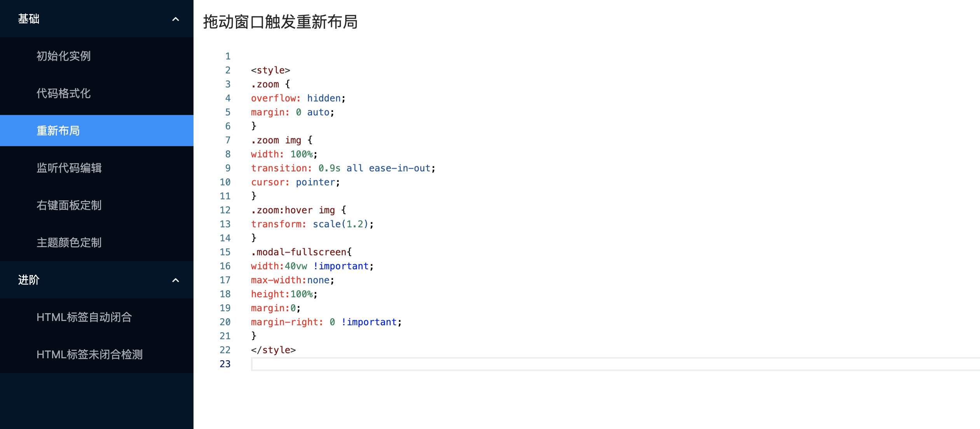Collapse the 基础 section chevron
This screenshot has width=980, height=429.
point(176,19)
